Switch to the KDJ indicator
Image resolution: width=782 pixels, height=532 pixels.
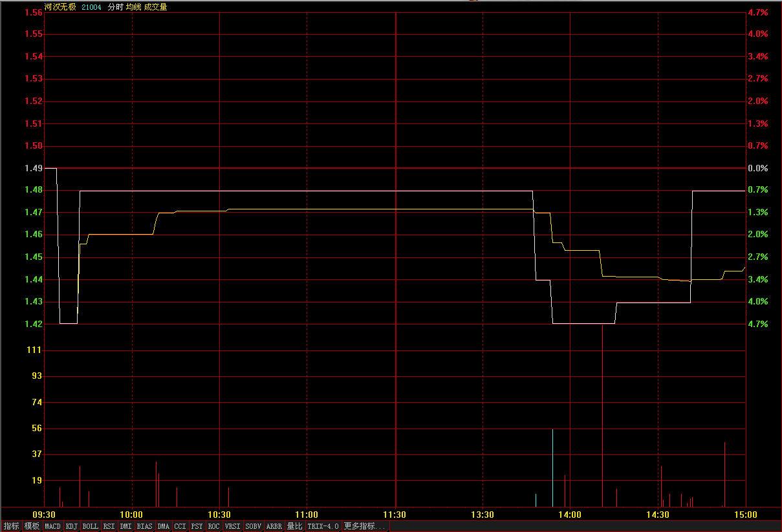point(72,526)
